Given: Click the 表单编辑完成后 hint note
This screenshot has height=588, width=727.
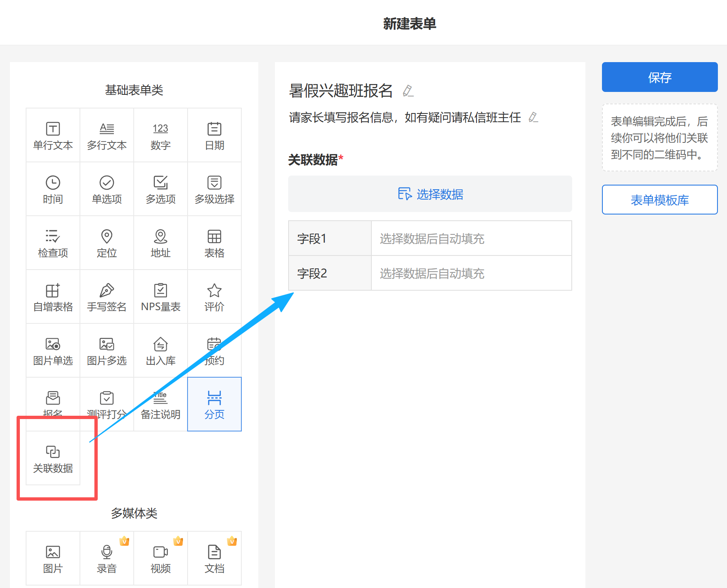Looking at the screenshot, I should click(660, 138).
